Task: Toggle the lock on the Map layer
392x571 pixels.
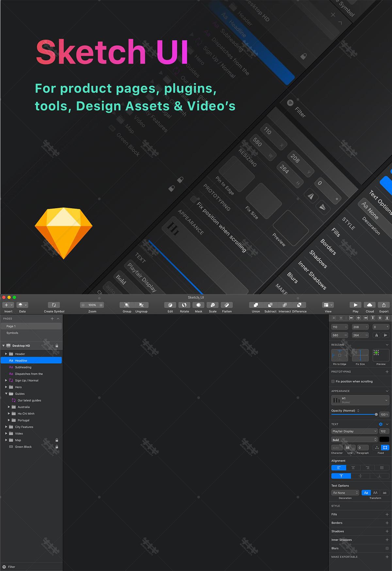Action: [x=57, y=440]
